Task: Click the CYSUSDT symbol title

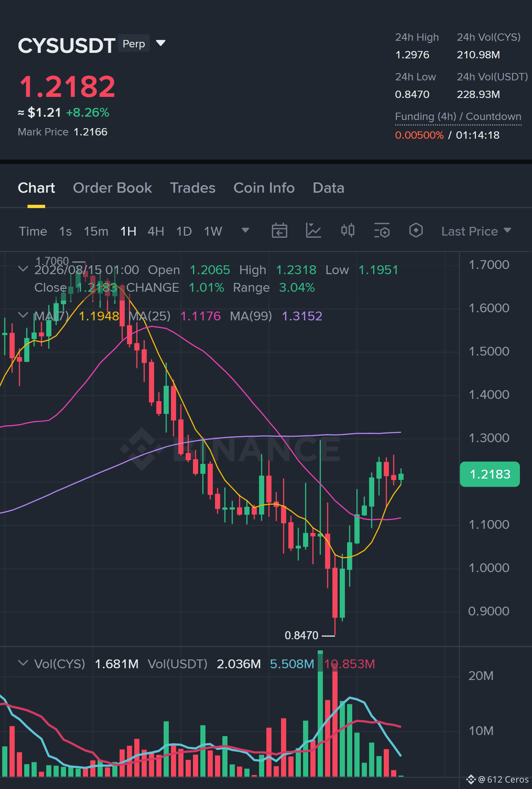Action: click(66, 46)
